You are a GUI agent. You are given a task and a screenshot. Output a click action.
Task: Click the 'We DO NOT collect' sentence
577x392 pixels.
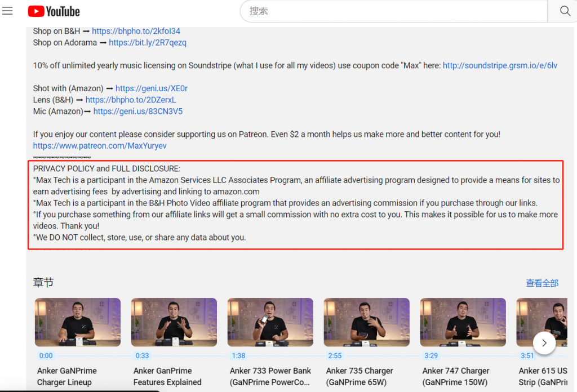click(140, 238)
